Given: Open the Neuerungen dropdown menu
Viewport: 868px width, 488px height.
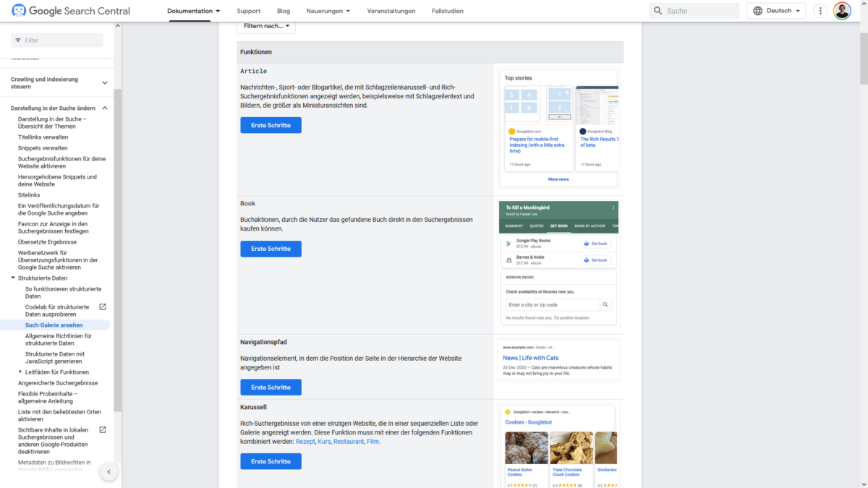Looking at the screenshot, I should (x=328, y=11).
